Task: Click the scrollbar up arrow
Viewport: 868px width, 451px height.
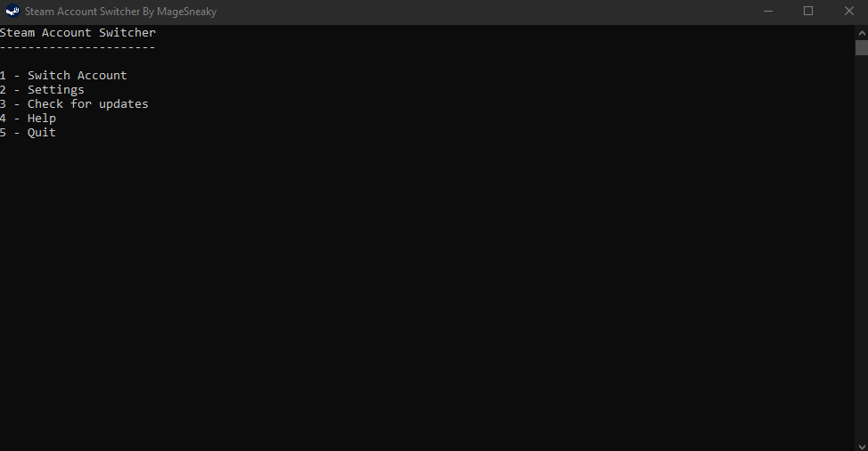Action: [x=862, y=33]
